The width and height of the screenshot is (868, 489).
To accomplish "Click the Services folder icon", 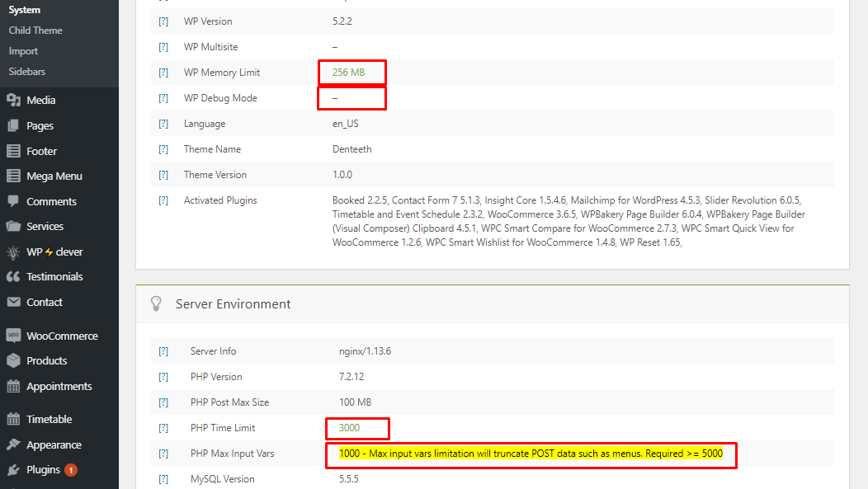I will point(13,226).
